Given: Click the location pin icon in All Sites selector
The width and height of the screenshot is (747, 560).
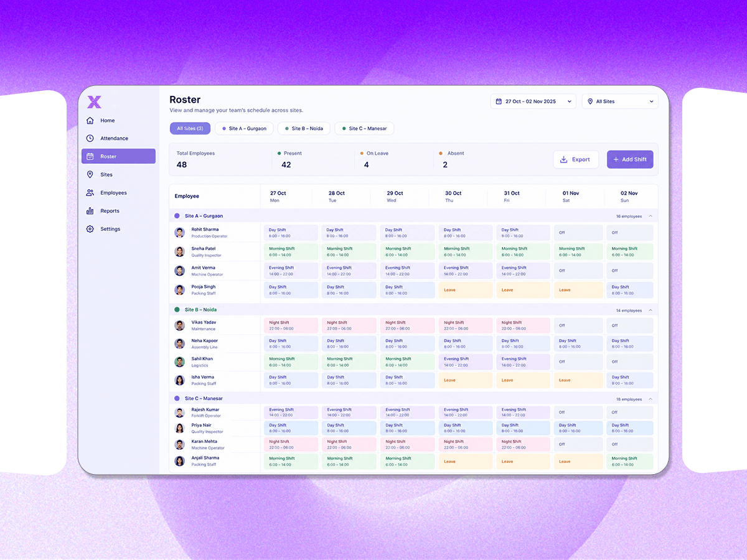Looking at the screenshot, I should 590,101.
